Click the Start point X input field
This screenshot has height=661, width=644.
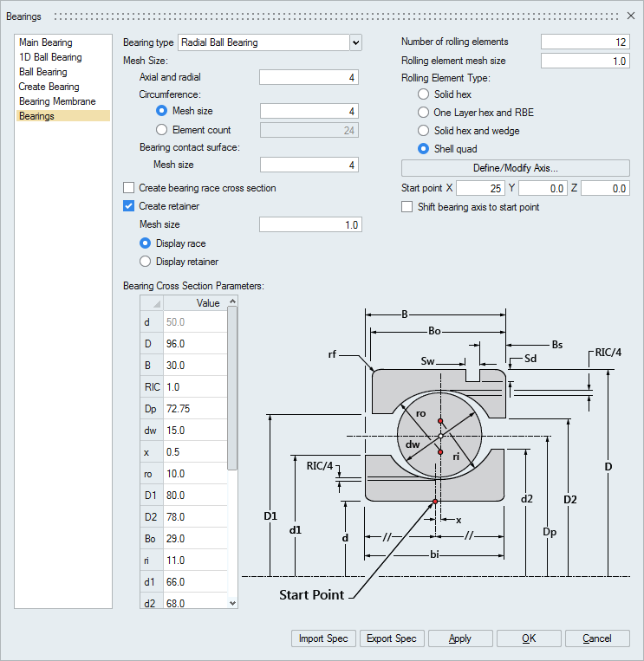tap(480, 189)
